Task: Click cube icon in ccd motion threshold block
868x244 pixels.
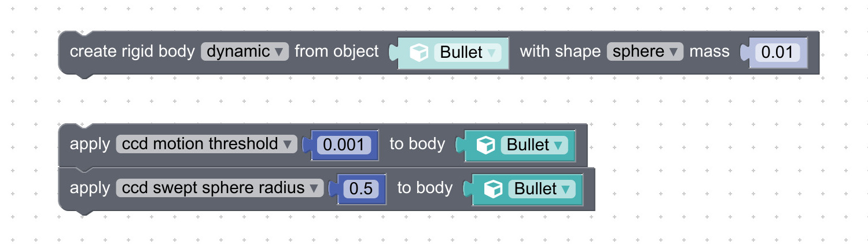Action: [486, 145]
